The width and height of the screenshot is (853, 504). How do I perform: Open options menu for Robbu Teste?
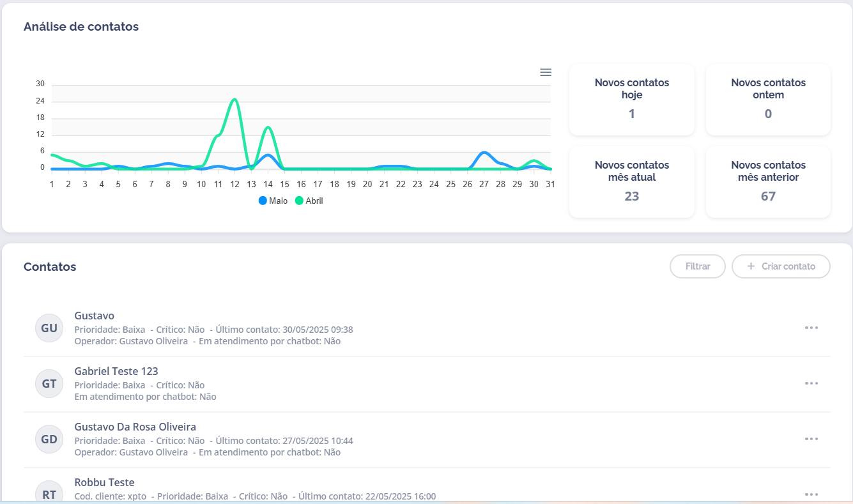[x=811, y=494]
